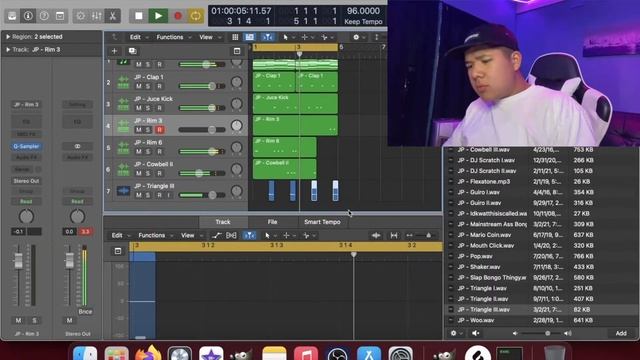640x360 pixels.
Task: Open gear action menu in file browser
Action: pos(453,333)
